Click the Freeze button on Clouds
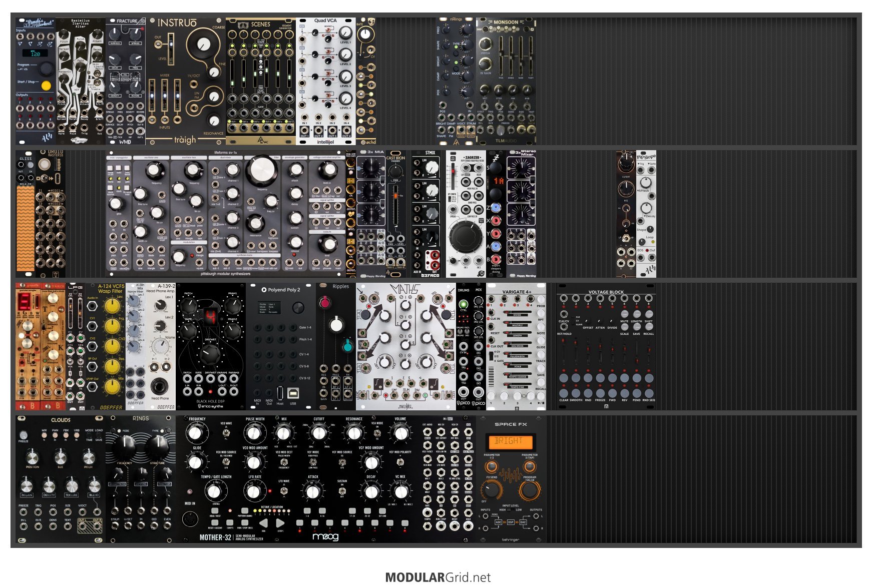Viewport: 877px width, 588px height. [23, 435]
